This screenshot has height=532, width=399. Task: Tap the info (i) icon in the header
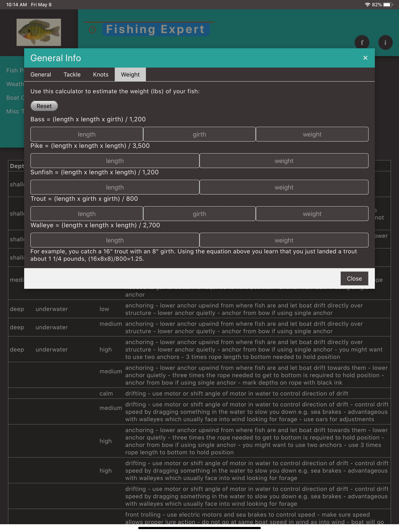[x=385, y=42]
